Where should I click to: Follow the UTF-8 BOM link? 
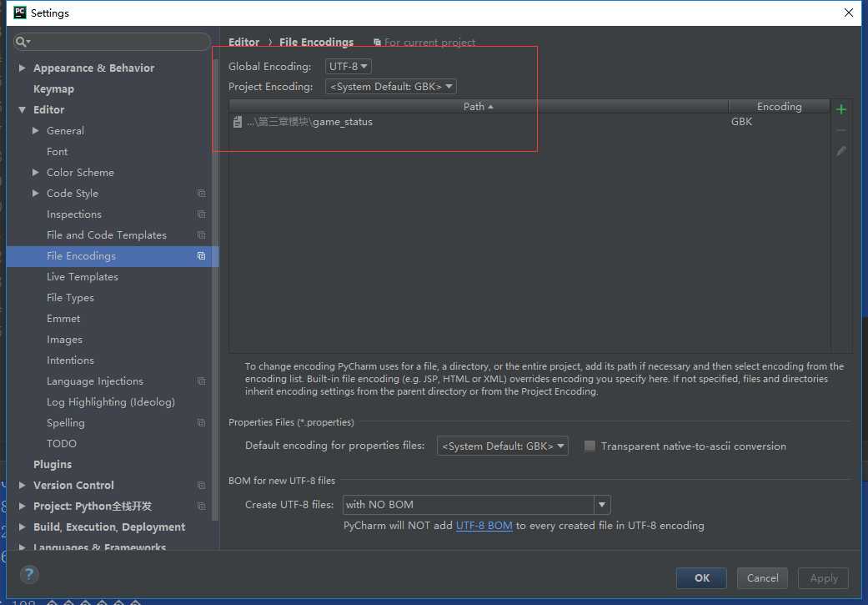[x=484, y=526]
